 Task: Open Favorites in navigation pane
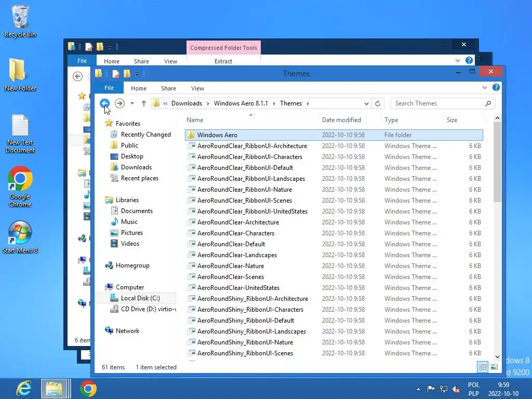128,124
